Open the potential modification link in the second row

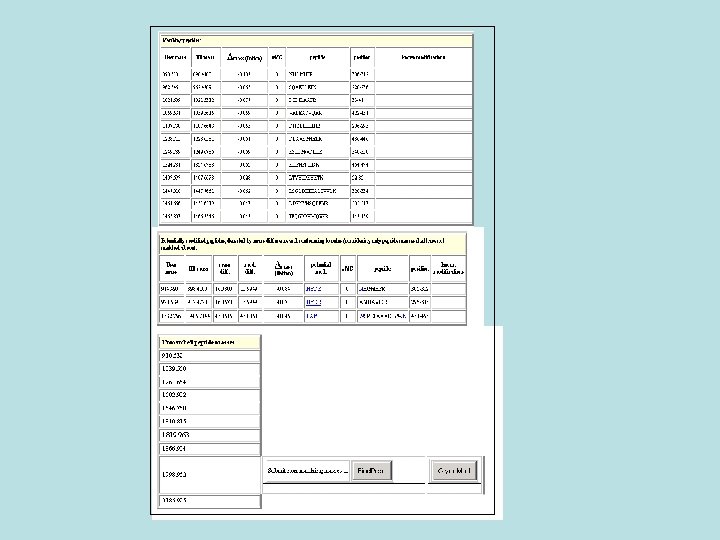[x=314, y=302]
